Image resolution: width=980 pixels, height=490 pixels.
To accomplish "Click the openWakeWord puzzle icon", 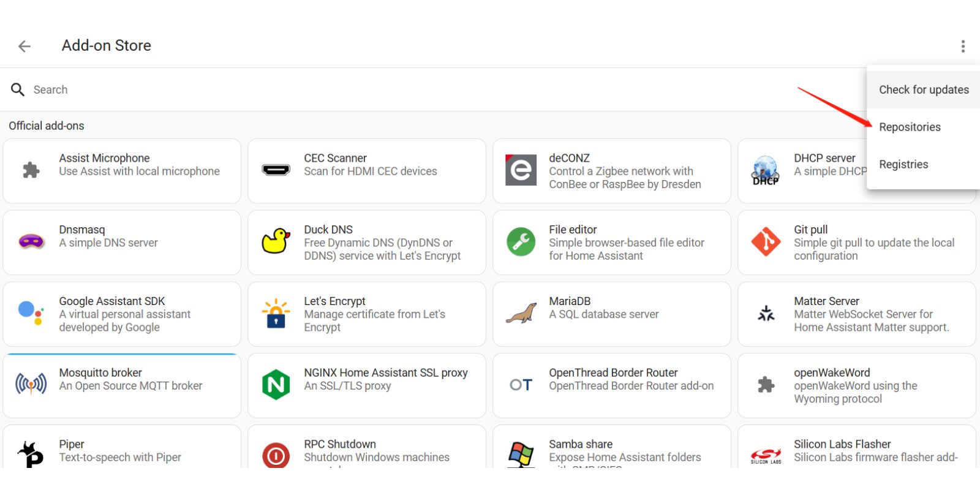I will point(766,385).
